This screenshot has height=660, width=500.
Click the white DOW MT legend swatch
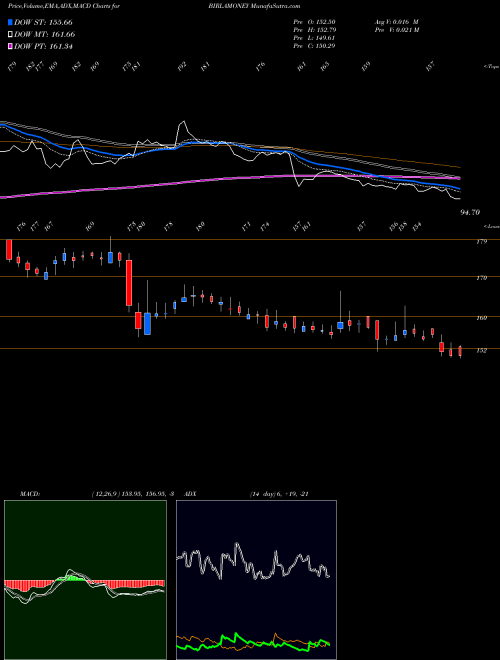10,34
